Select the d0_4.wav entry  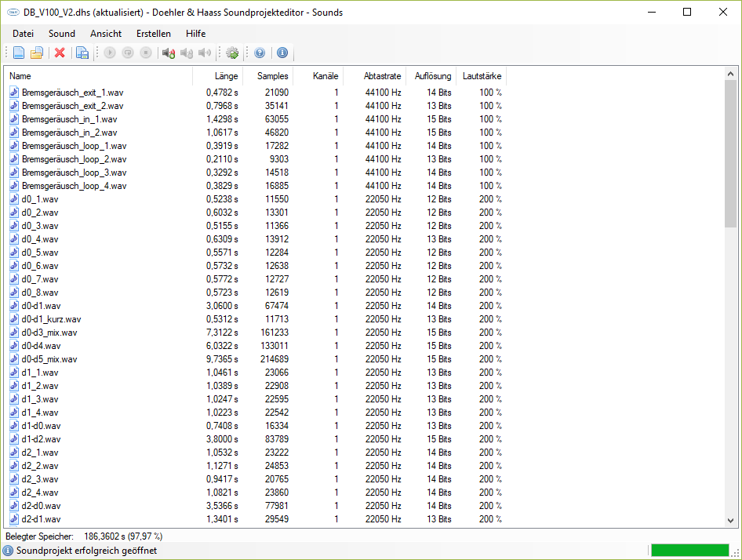[x=40, y=239]
